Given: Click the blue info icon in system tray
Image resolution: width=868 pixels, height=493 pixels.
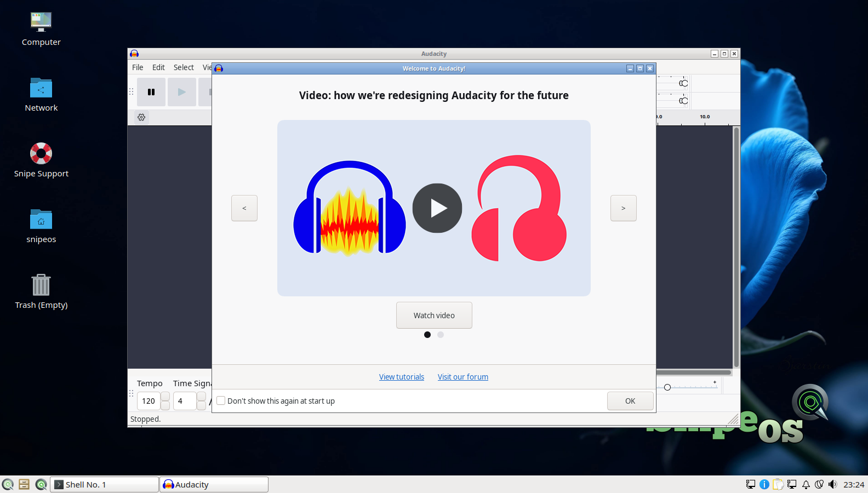Looking at the screenshot, I should click(x=764, y=484).
